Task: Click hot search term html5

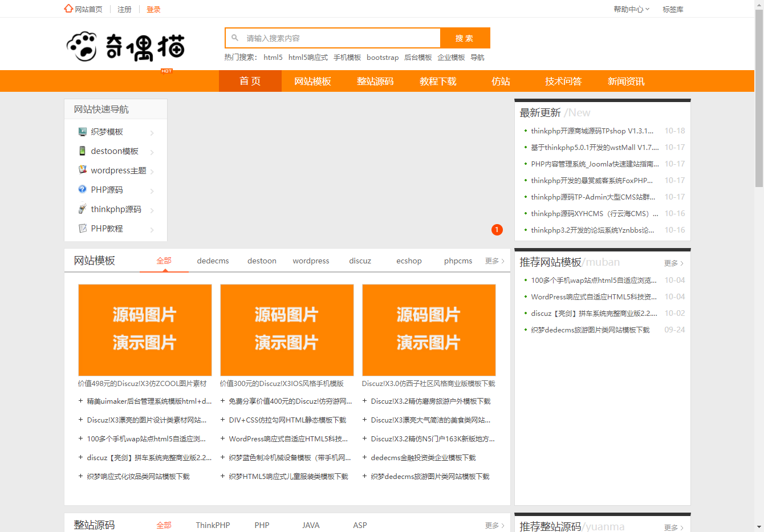Action: pos(273,57)
